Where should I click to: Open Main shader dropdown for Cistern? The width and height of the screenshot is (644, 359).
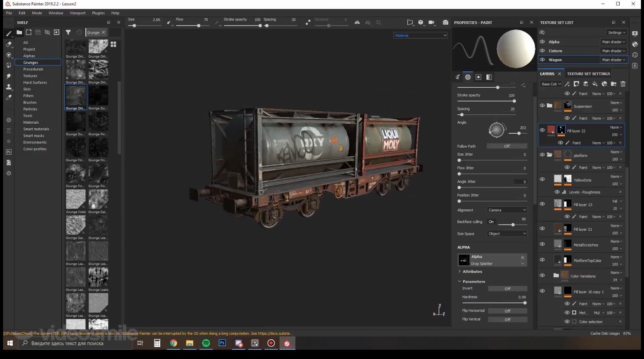point(613,51)
